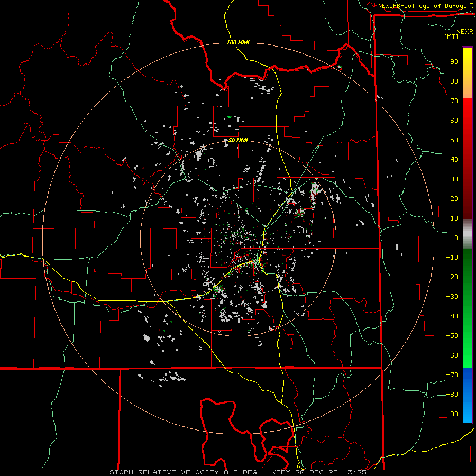The height and width of the screenshot is (476, 476).
Task: Click the 80 value on the velocity scale
Action: 454,81
